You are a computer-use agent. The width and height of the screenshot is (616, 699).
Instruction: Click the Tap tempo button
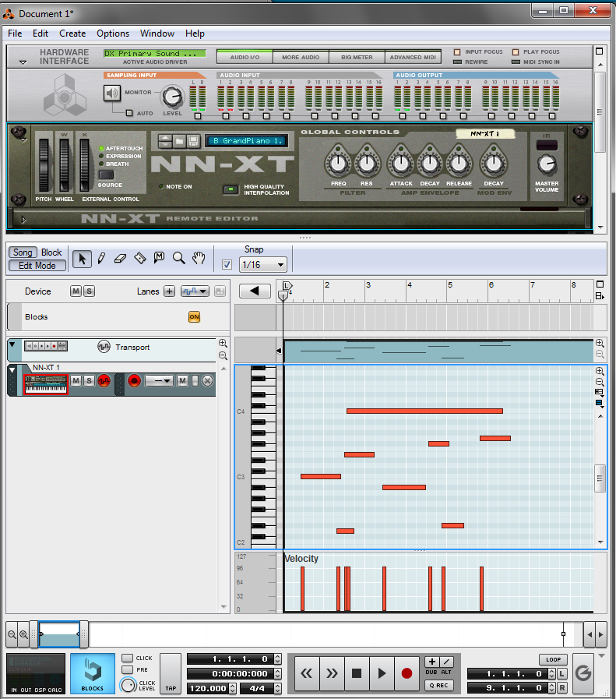pos(171,673)
